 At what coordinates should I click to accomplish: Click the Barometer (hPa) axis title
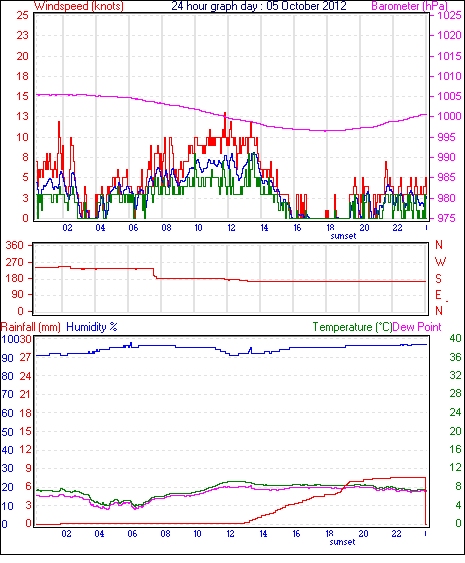pyautogui.click(x=410, y=6)
